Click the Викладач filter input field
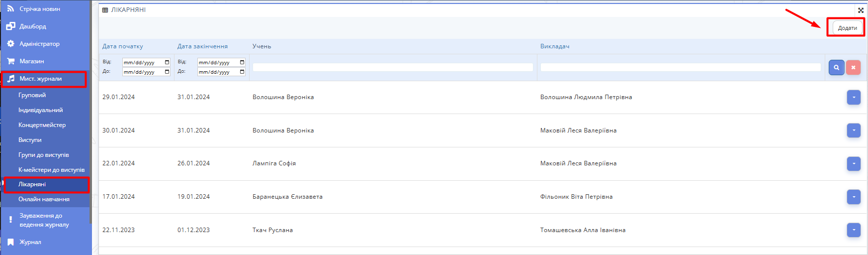868x255 pixels. tap(681, 67)
